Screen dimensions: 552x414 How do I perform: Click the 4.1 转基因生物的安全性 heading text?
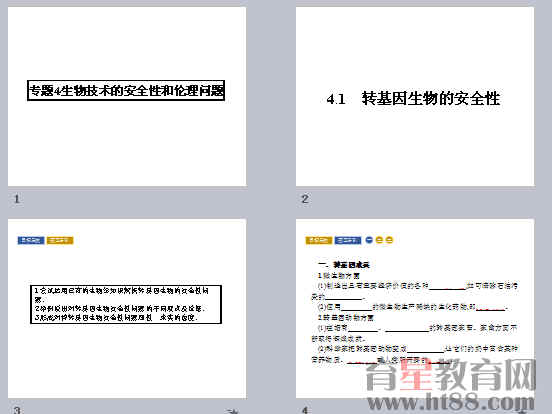(413, 98)
